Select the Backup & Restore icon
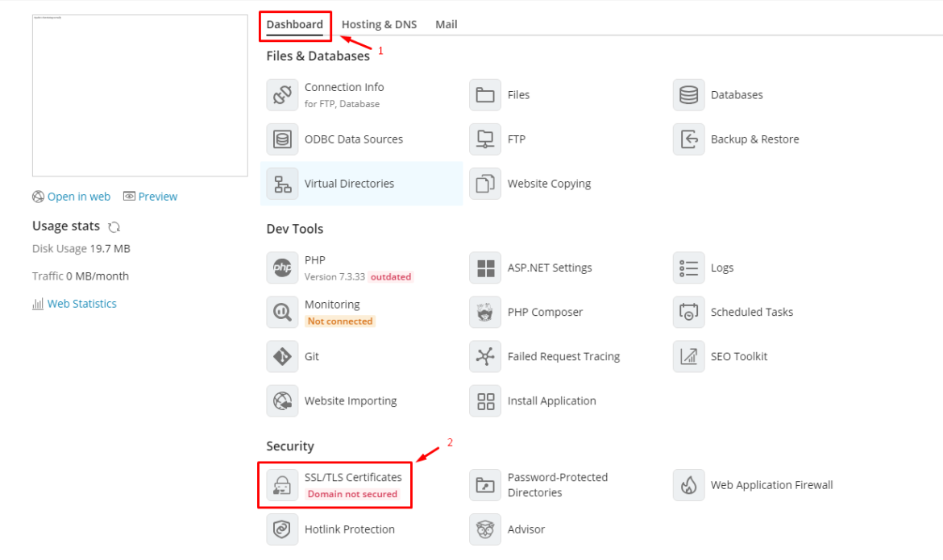943x560 pixels. tap(688, 139)
